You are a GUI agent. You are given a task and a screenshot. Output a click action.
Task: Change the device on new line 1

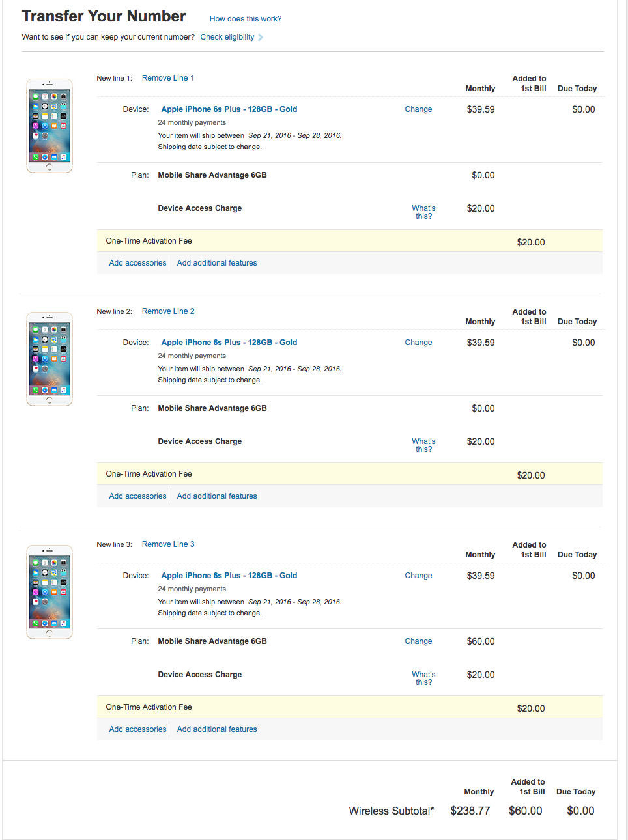pyautogui.click(x=418, y=109)
